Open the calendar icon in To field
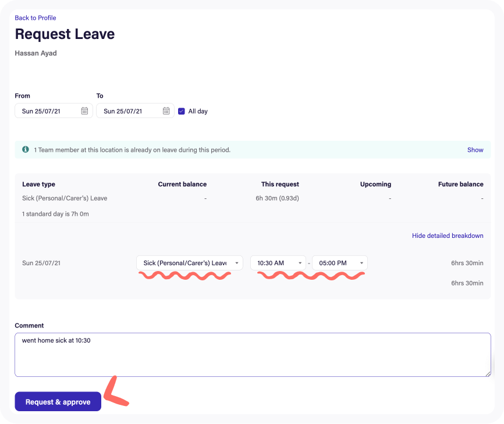 click(166, 111)
